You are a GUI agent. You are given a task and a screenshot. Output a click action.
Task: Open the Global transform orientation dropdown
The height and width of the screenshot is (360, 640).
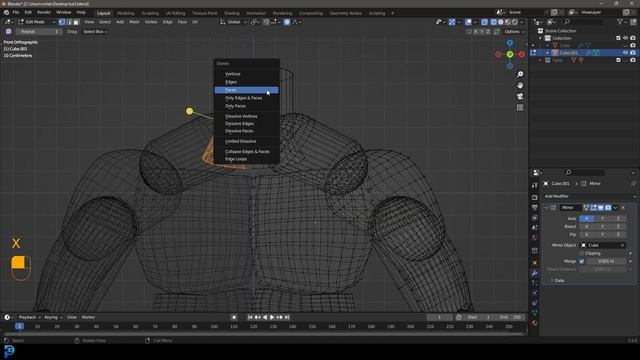[x=233, y=22]
